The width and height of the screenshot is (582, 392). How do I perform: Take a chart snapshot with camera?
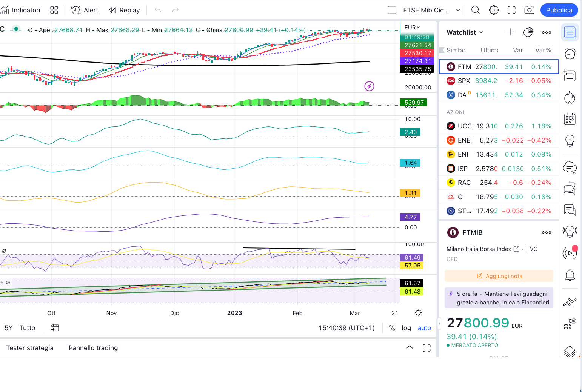530,10
